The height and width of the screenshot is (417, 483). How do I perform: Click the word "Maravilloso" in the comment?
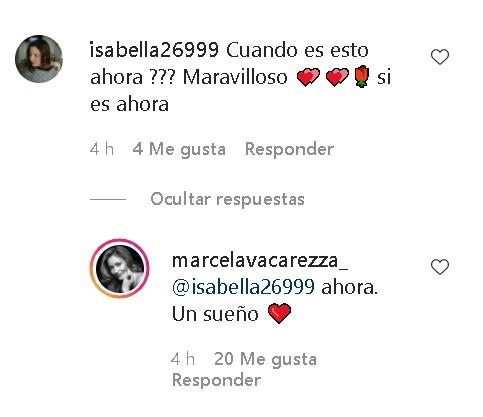(x=235, y=77)
